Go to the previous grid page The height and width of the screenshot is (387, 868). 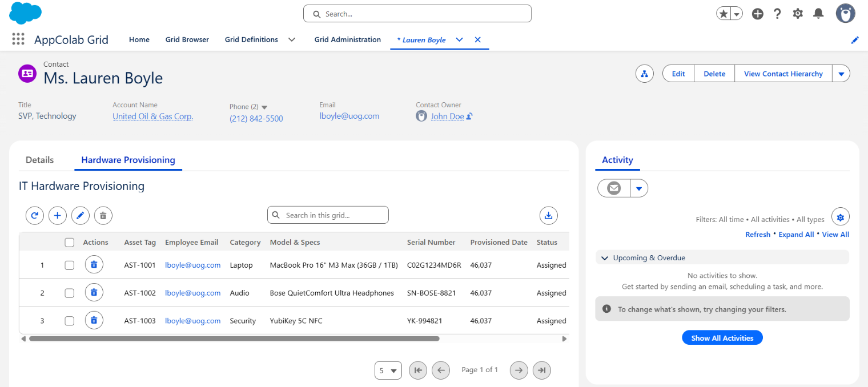click(441, 370)
